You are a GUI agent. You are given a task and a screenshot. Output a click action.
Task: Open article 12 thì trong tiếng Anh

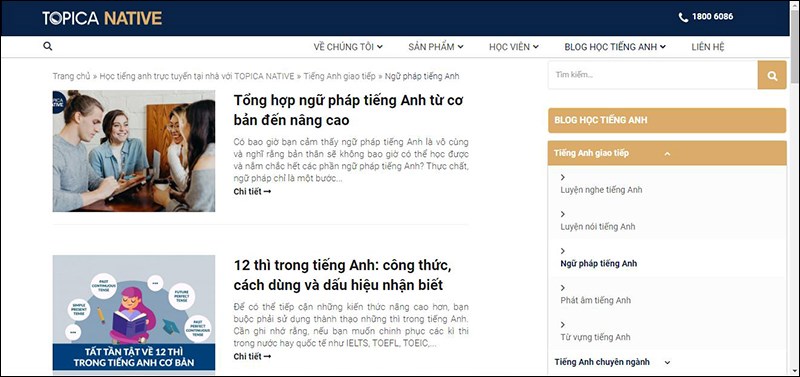pos(342,275)
